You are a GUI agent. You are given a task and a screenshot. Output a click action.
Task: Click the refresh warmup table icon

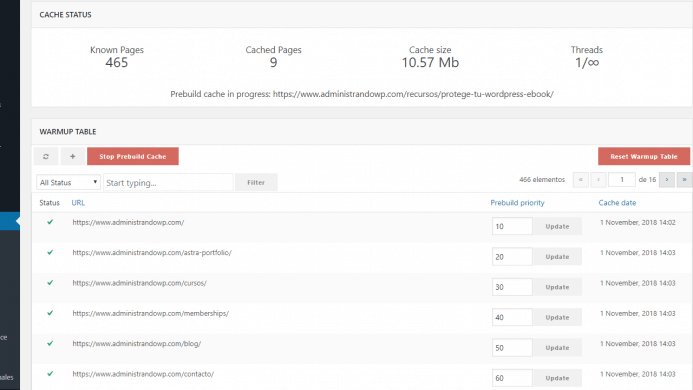coord(46,157)
